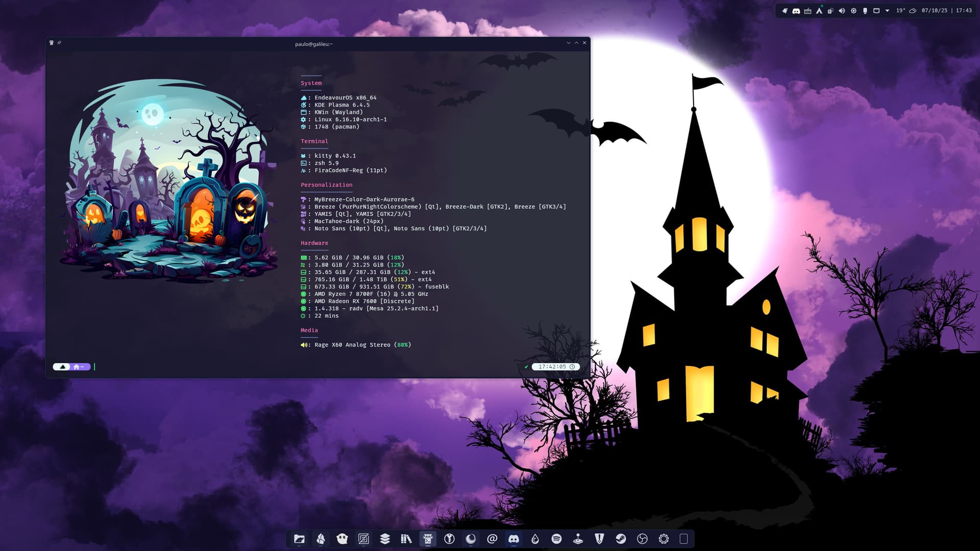The width and height of the screenshot is (980, 551).
Task: Launch Steam from the dock
Action: 621,539
